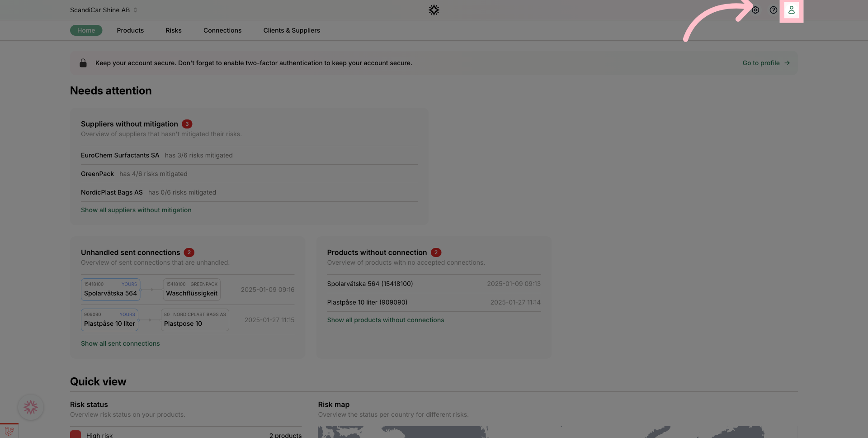Open the Laravel debugbar in the bottom corner
This screenshot has width=868, height=438.
coord(9,431)
